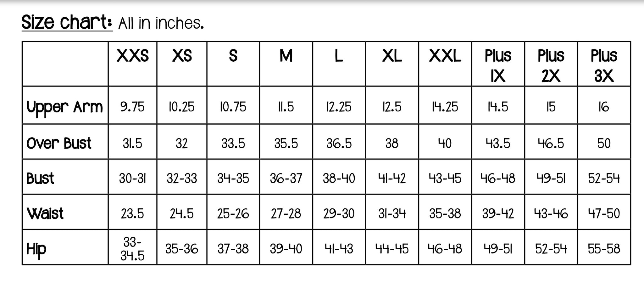Click the 'Size chart:' underlined heading
The height and width of the screenshot is (289, 644).
point(67,22)
